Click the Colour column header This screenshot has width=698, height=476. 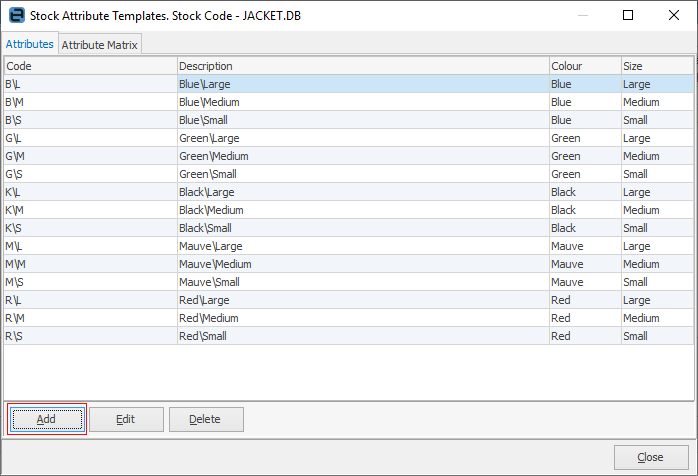click(x=584, y=66)
